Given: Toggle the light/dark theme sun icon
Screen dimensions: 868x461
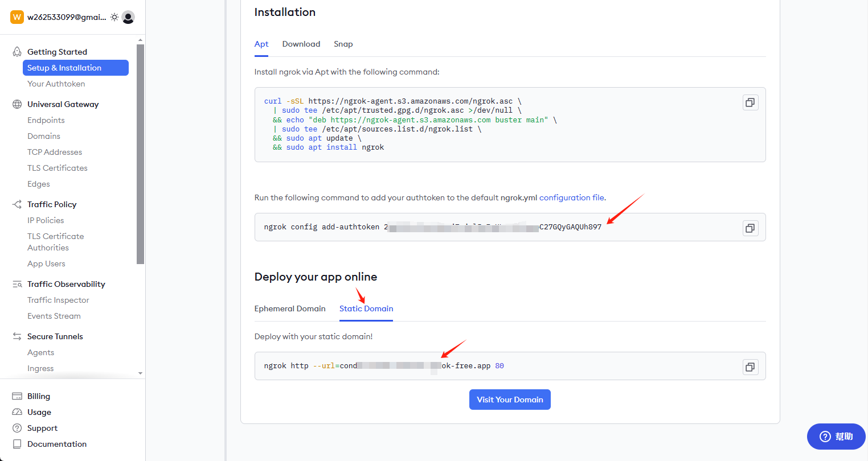Looking at the screenshot, I should tap(114, 17).
